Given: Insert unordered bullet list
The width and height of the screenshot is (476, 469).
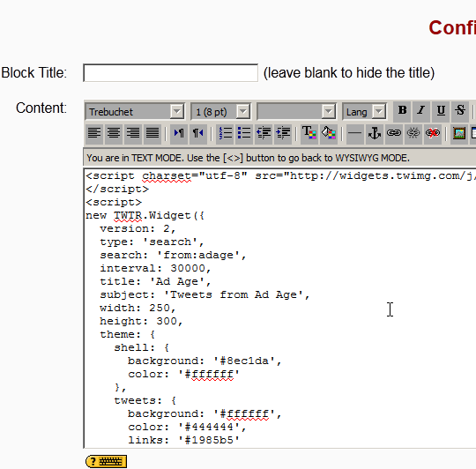Looking at the screenshot, I should (x=244, y=134).
